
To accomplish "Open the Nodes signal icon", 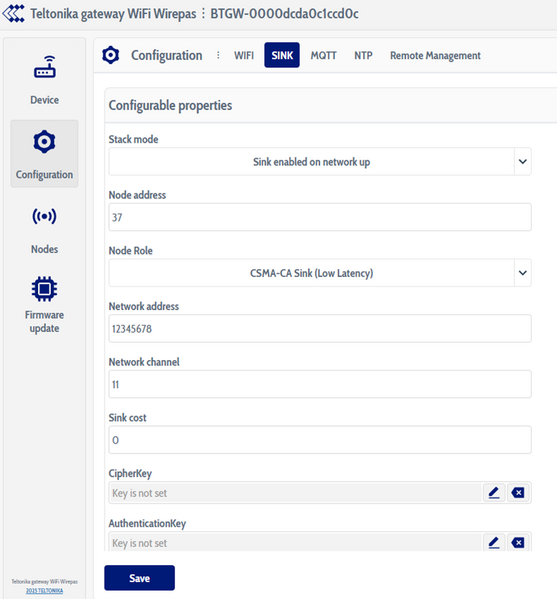I will (x=44, y=216).
